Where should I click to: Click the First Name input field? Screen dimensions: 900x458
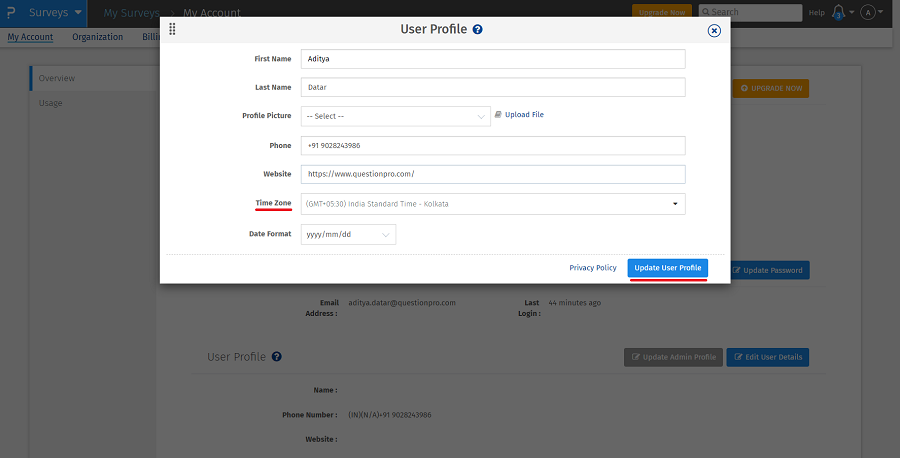click(x=492, y=59)
